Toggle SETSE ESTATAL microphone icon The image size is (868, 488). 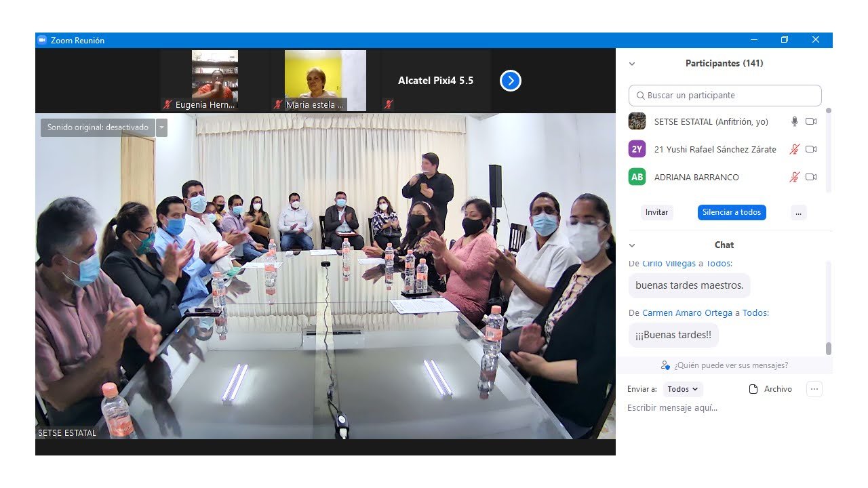(795, 121)
